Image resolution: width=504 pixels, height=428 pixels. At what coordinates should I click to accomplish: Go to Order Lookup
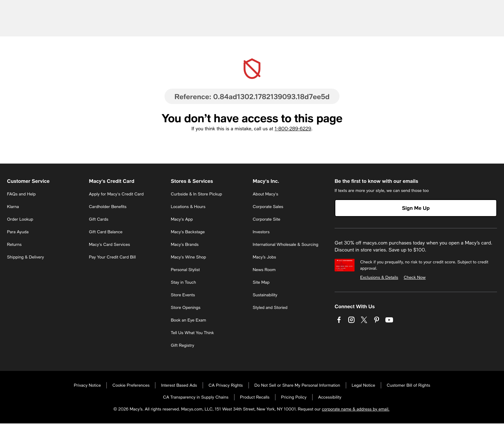point(20,219)
